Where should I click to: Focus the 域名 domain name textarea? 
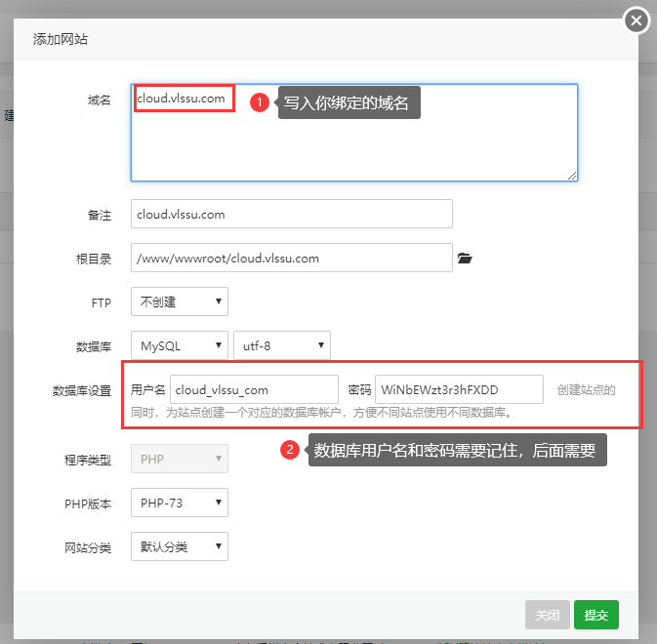[354, 133]
